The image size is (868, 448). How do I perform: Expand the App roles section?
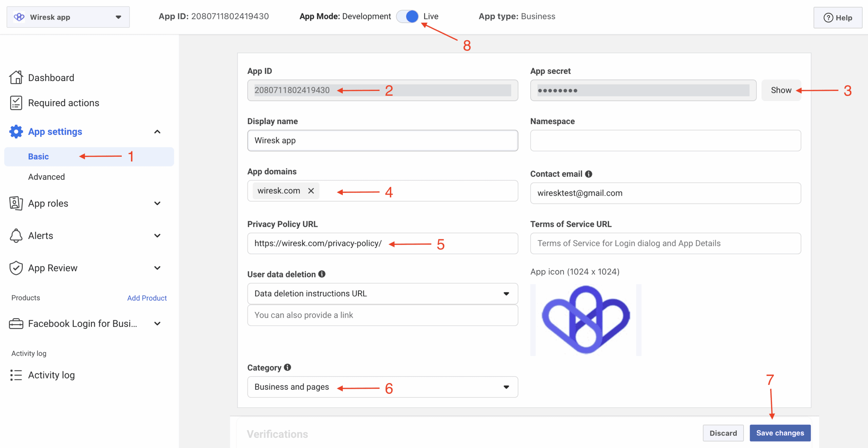(157, 203)
